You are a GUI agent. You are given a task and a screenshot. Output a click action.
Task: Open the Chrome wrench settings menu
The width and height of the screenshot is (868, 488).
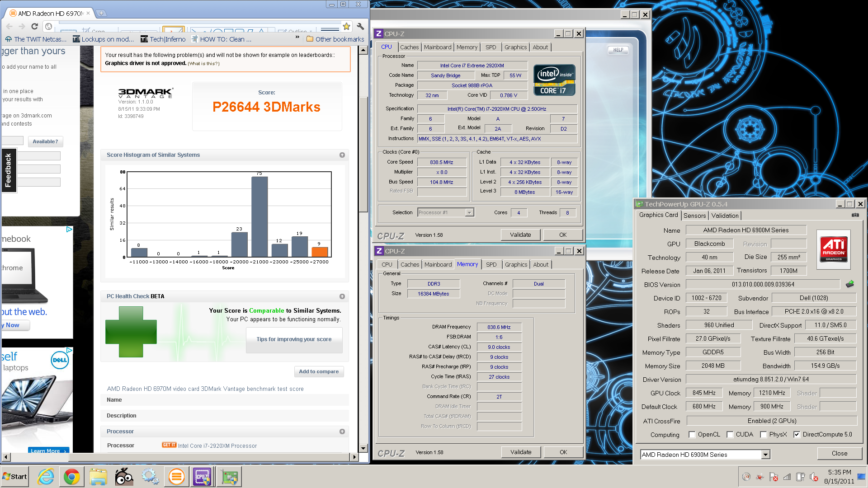[x=360, y=27]
